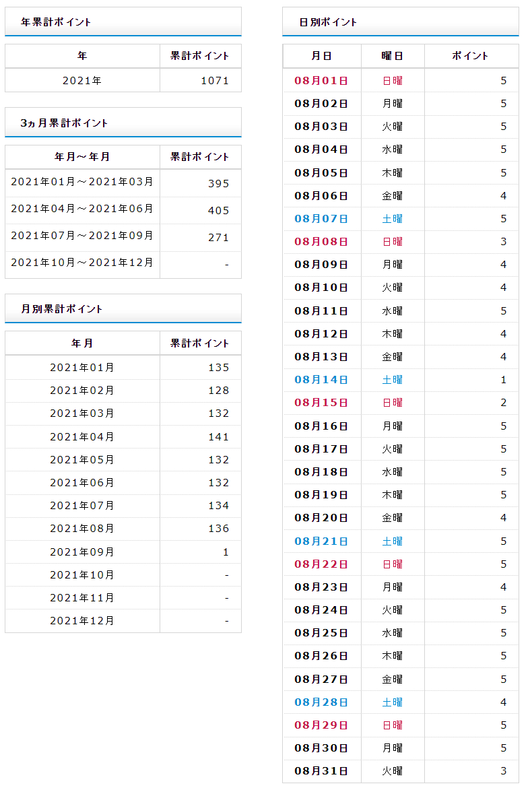Select the 2021年03月 month row
The image size is (532, 794).
point(123,413)
